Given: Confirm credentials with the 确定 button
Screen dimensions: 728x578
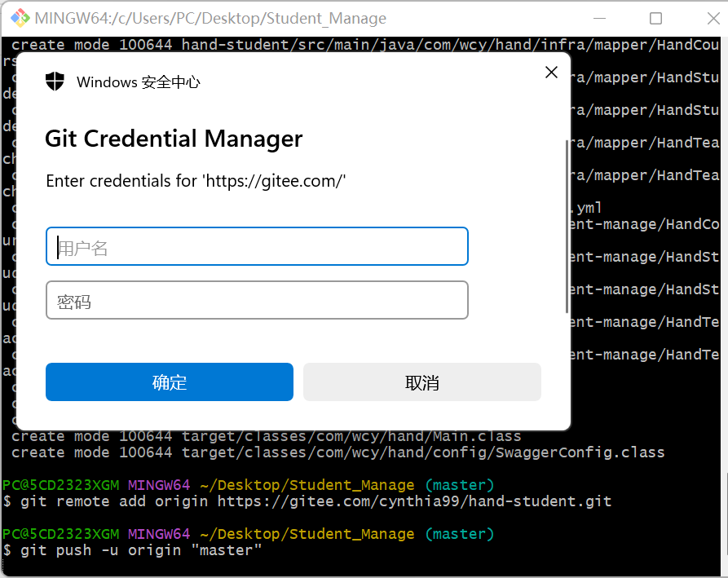Looking at the screenshot, I should [x=170, y=382].
